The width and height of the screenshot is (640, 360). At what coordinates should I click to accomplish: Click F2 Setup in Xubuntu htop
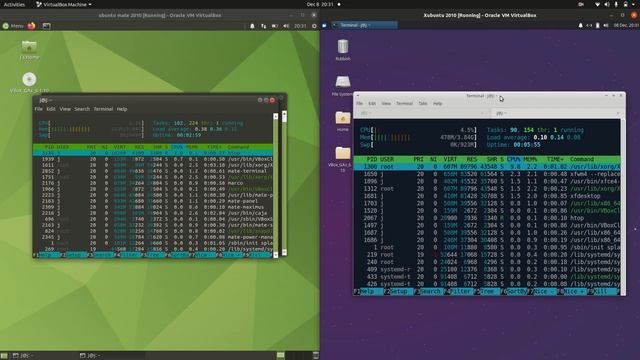398,291
